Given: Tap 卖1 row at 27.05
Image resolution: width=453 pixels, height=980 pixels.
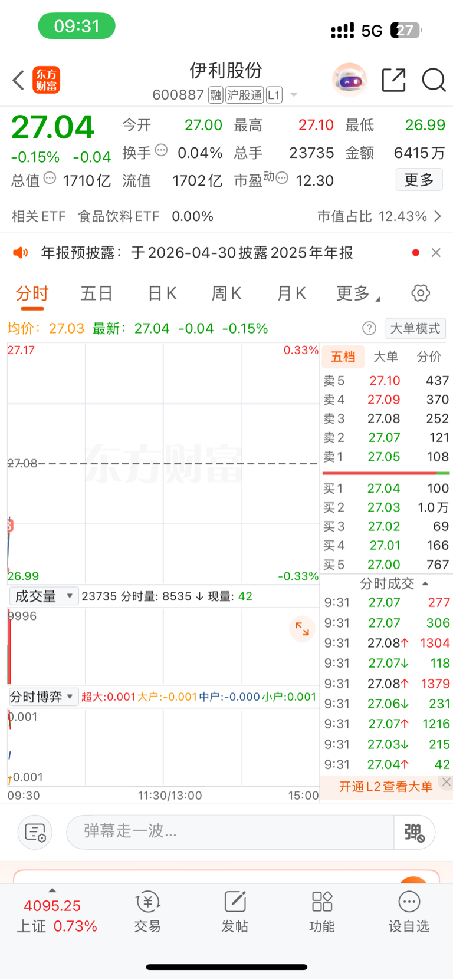Looking at the screenshot, I should [386, 457].
